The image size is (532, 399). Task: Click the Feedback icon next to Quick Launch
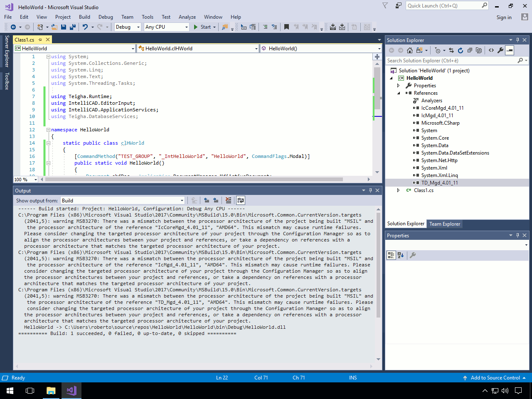click(398, 5)
